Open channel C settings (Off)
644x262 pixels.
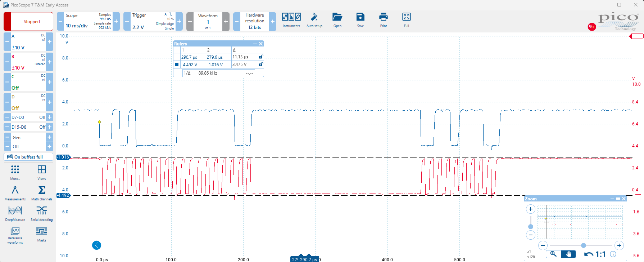pos(28,82)
